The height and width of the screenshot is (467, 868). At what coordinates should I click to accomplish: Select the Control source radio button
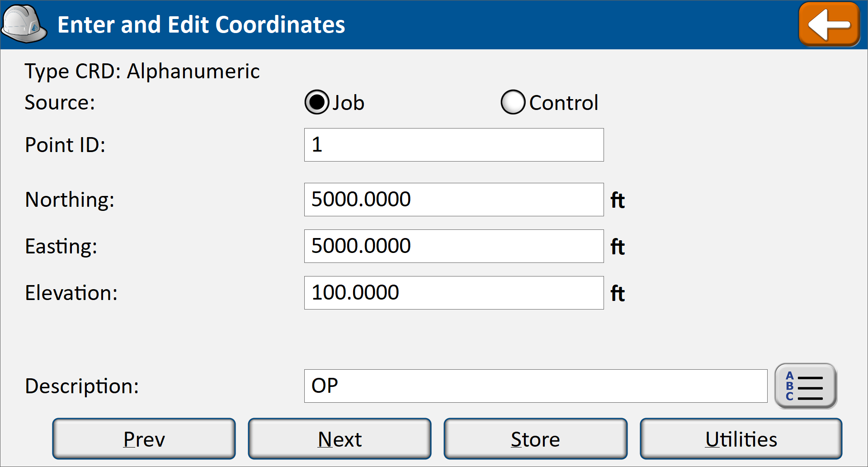tap(513, 102)
